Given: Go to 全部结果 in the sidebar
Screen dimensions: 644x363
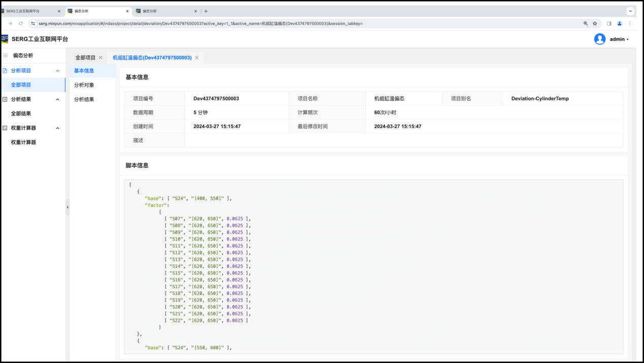Looking at the screenshot, I should pyautogui.click(x=21, y=114).
